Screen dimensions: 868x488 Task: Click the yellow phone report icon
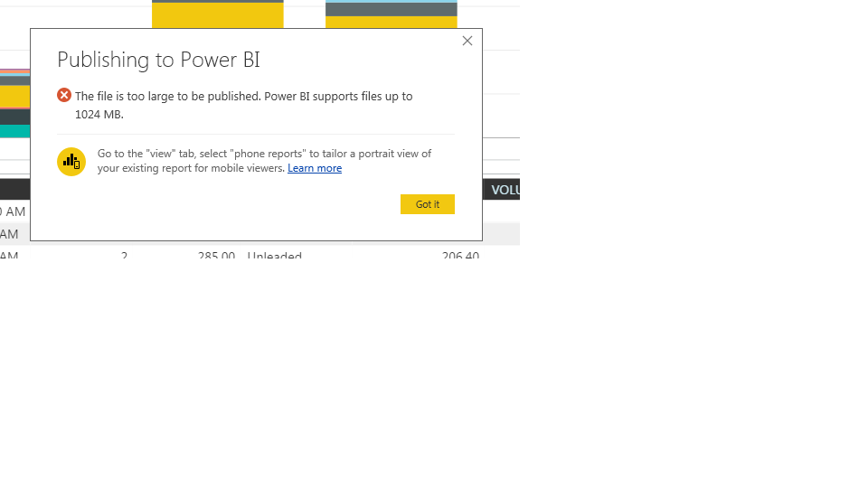(71, 162)
